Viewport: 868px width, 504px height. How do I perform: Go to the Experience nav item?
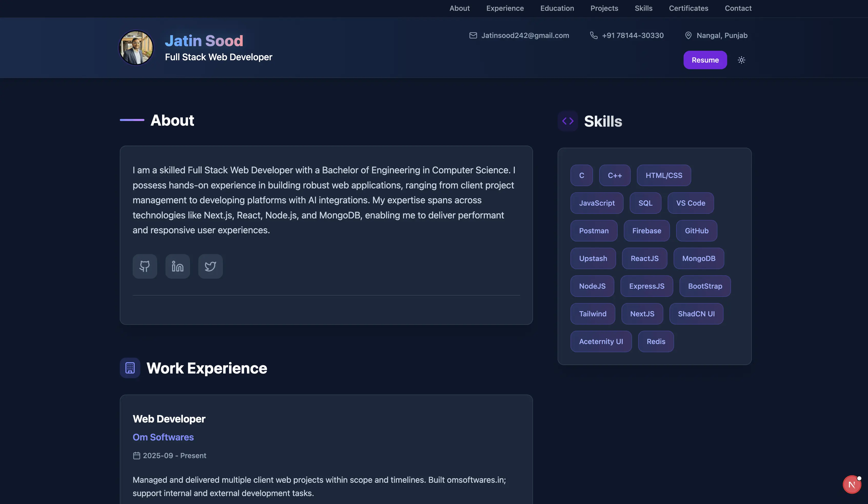point(505,8)
